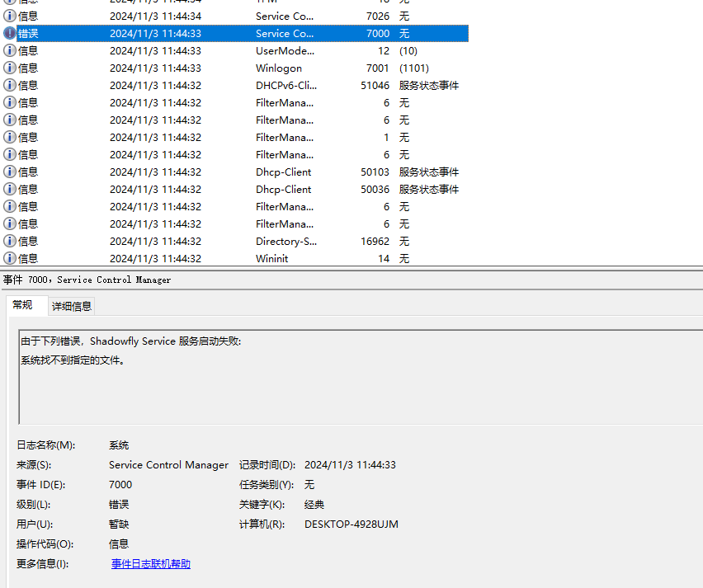The image size is (703, 588).
Task: Click the computer name DESKTOP-4928UJM
Action: 351,524
